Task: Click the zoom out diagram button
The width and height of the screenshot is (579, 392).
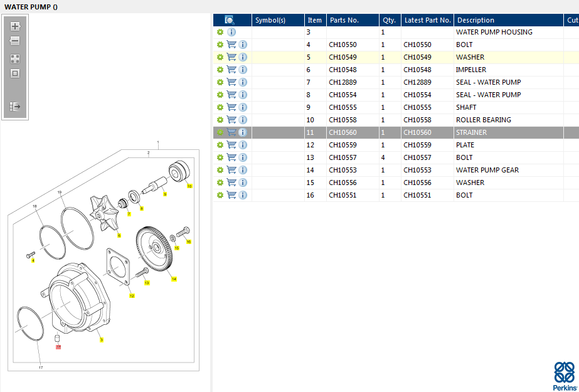Action: tap(15, 41)
